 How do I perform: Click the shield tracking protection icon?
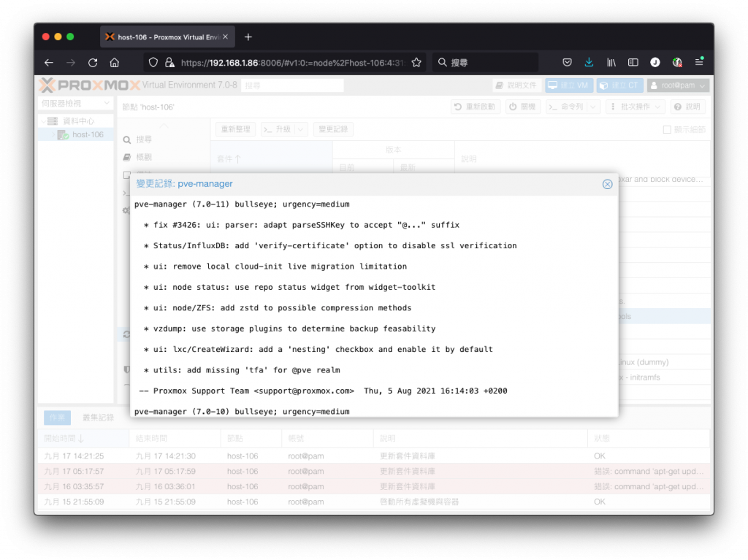point(153,63)
